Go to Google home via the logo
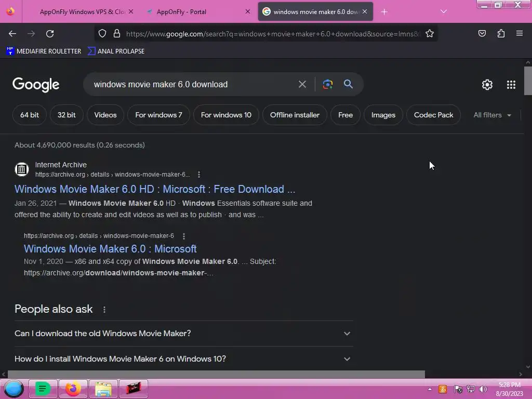The width and height of the screenshot is (532, 399). 36,85
